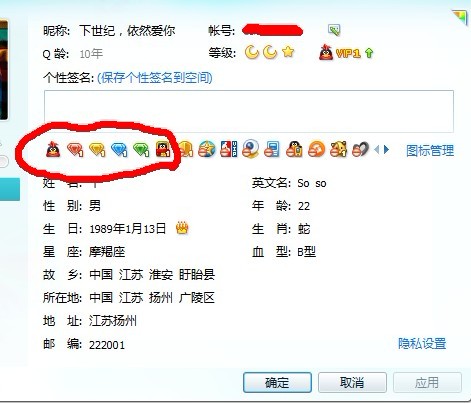Click the 个性签名 signature text box

249,111
